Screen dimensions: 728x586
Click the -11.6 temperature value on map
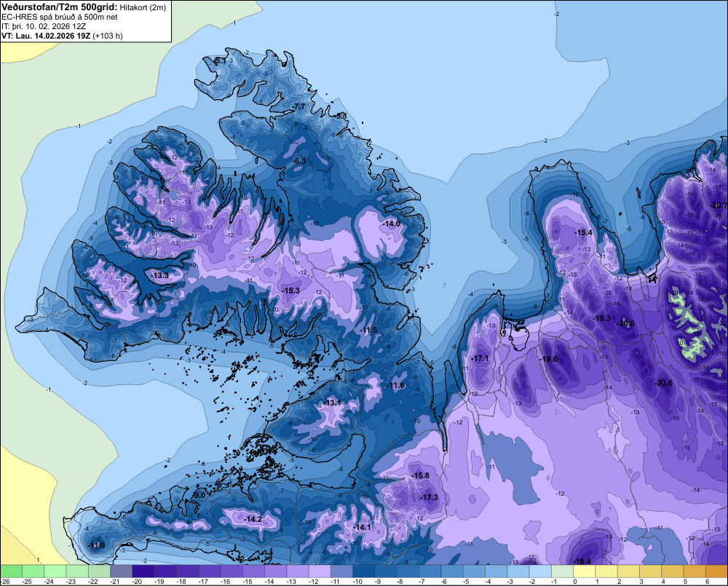pyautogui.click(x=395, y=386)
